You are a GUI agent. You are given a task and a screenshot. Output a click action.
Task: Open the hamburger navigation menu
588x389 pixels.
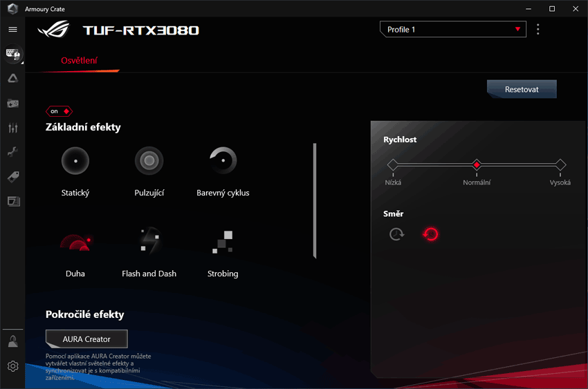[12, 29]
